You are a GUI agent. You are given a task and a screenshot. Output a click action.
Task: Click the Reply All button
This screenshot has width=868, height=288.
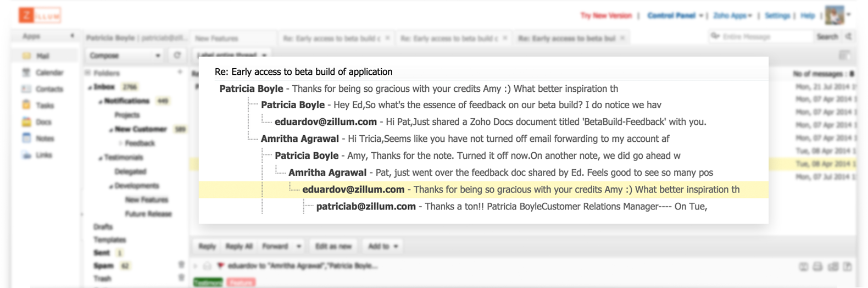tap(239, 246)
